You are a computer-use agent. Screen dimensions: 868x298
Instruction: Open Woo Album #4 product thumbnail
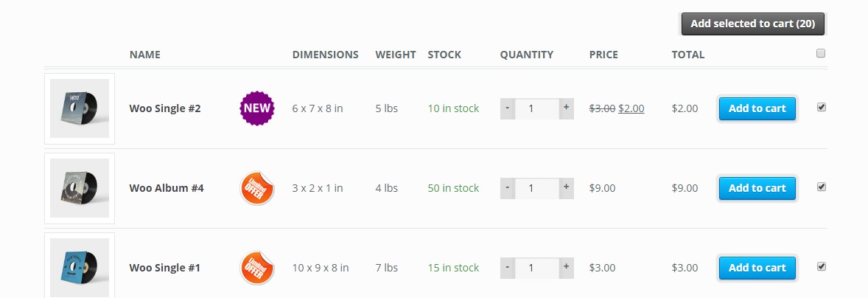tap(80, 188)
